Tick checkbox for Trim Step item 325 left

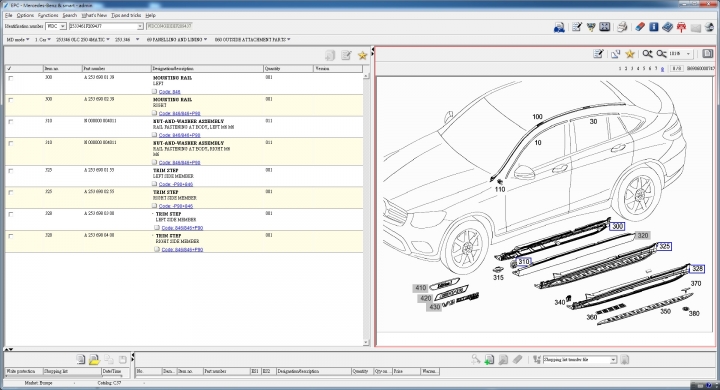point(11,170)
